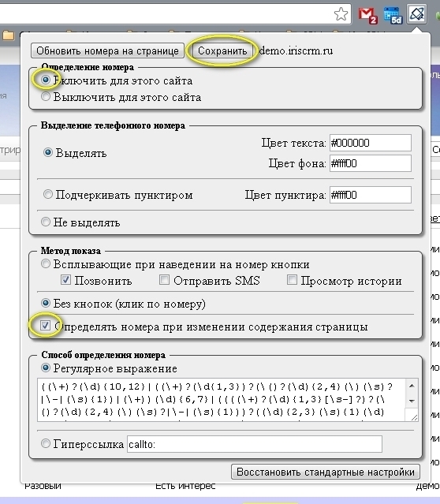
Task: Click 'Сохранить' button
Action: (222, 50)
